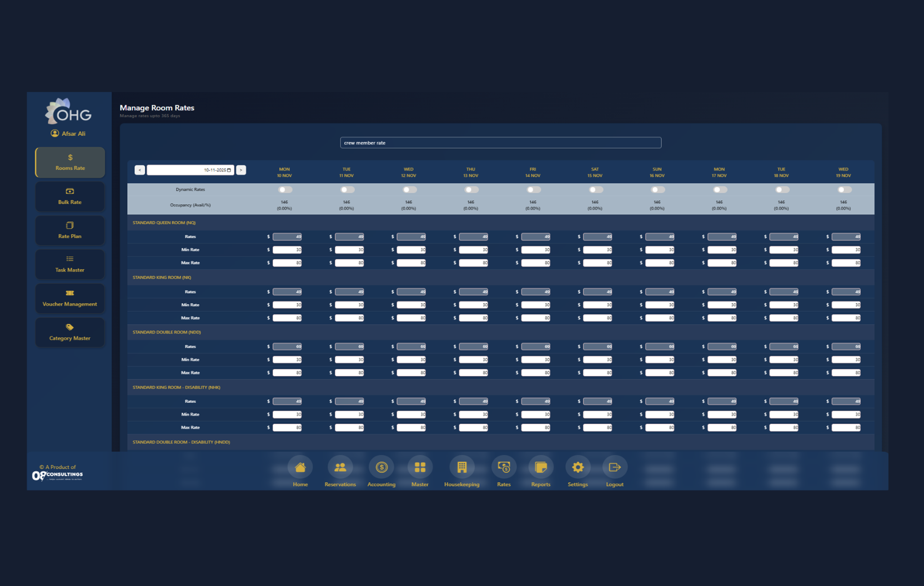Viewport: 924px width, 586px height.
Task: Enable Dynamic Rates for Fri 14 Nov
Action: click(533, 190)
